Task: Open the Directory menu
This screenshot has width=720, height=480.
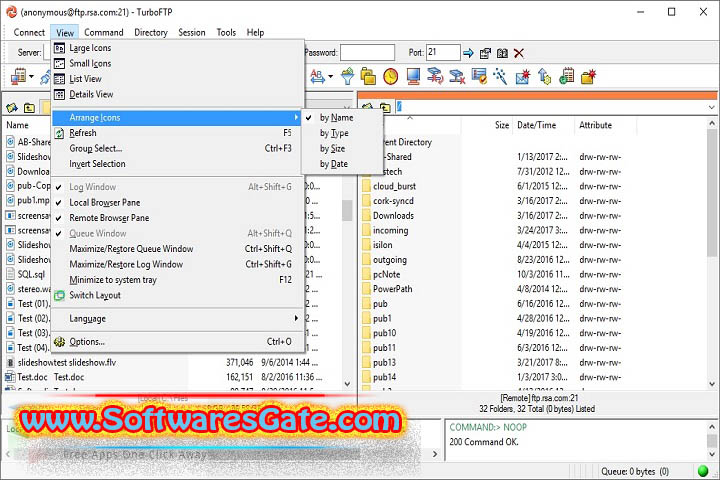Action: [151, 33]
